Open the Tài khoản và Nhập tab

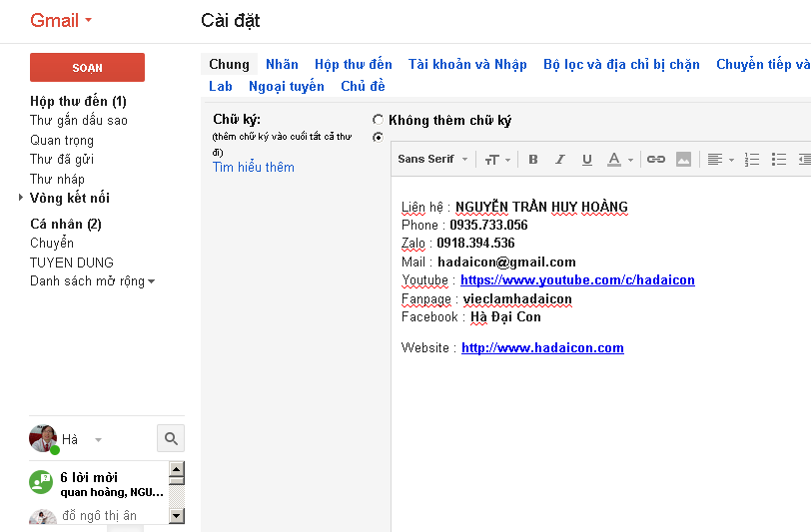click(467, 64)
